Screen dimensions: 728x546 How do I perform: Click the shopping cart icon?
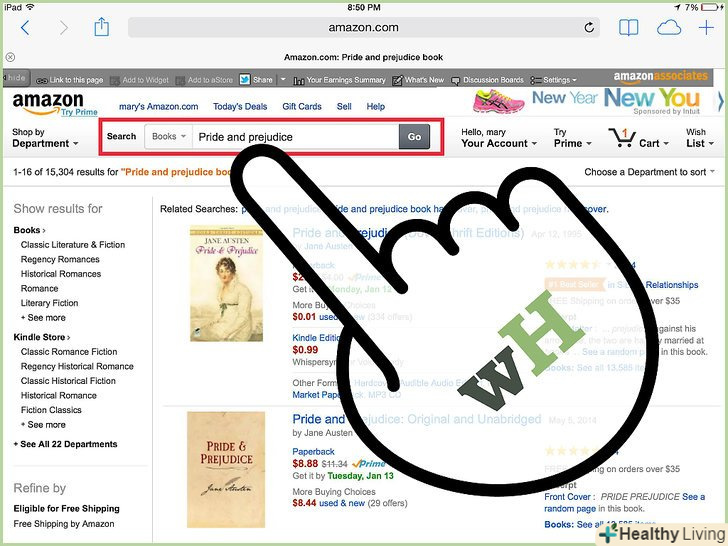tap(621, 138)
